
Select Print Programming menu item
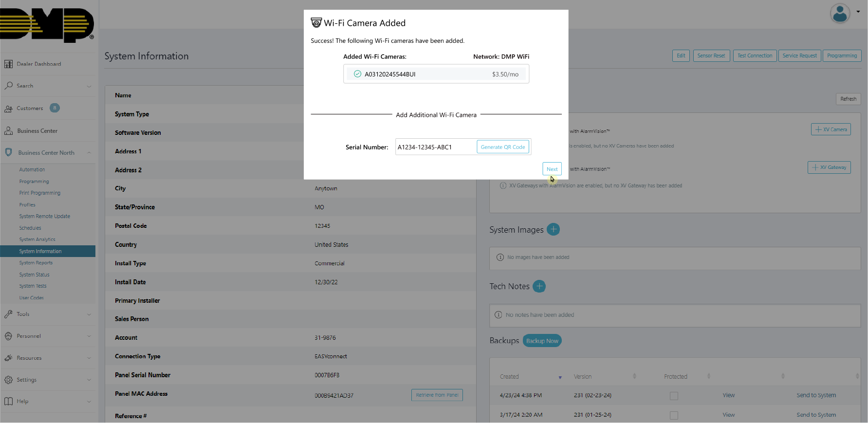click(x=39, y=193)
